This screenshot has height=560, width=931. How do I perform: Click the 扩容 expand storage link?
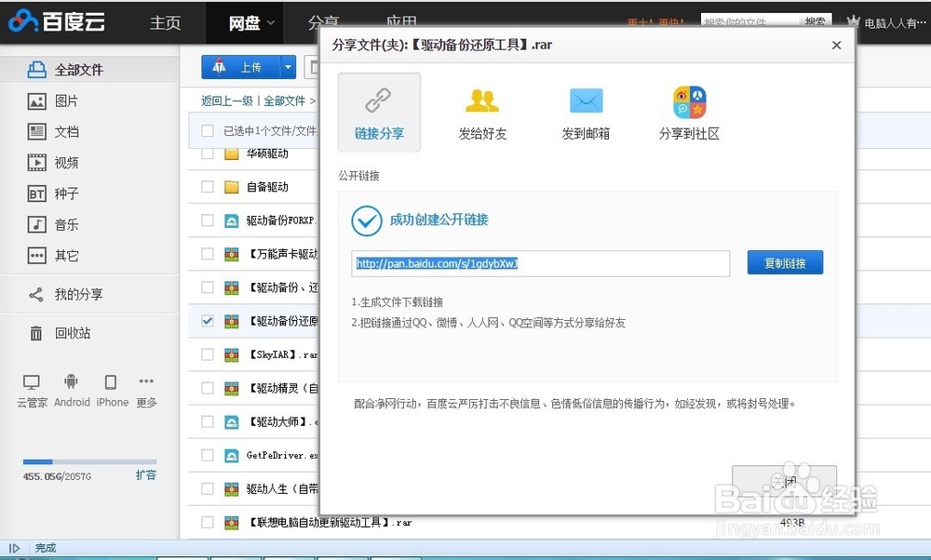pyautogui.click(x=145, y=475)
